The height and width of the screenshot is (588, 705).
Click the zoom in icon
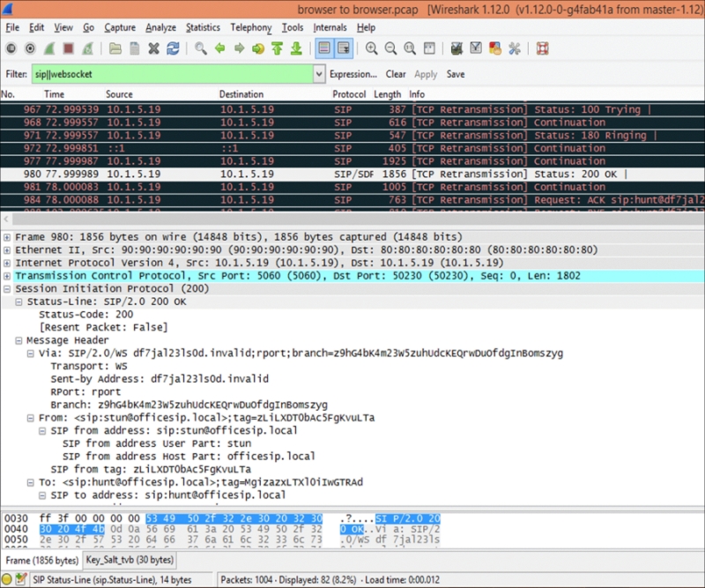[371, 48]
